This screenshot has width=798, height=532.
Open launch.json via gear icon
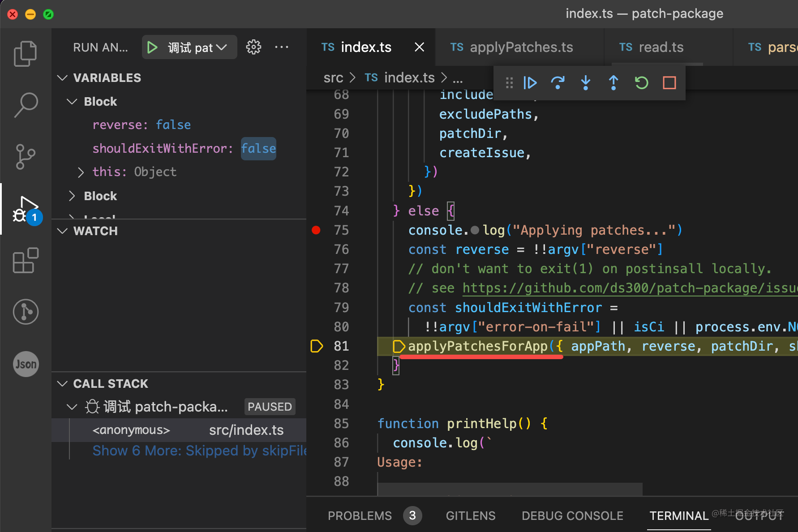tap(253, 47)
